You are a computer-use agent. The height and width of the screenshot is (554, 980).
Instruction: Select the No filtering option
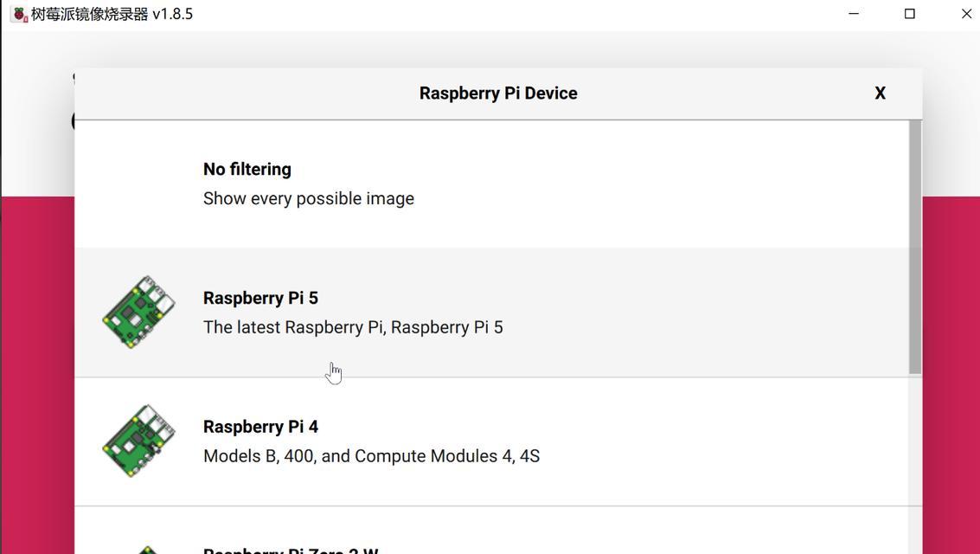pos(247,170)
